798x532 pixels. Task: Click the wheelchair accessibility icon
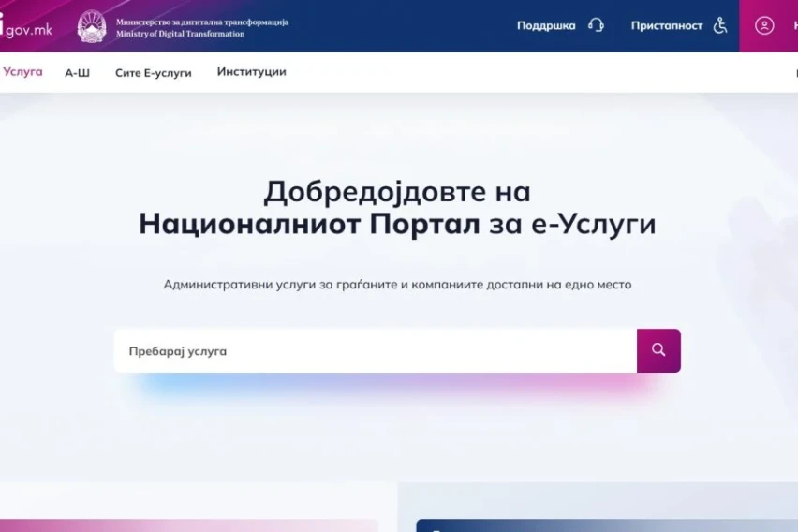[x=720, y=25]
